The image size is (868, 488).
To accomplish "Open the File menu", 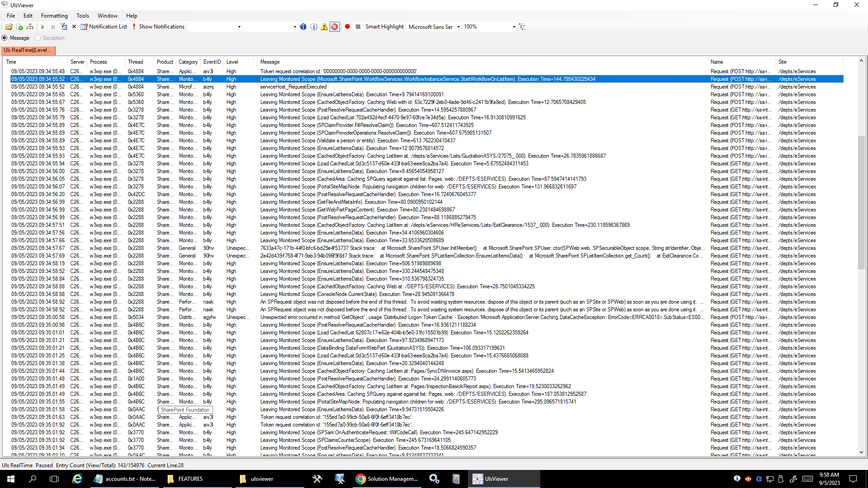I will pyautogui.click(x=11, y=16).
